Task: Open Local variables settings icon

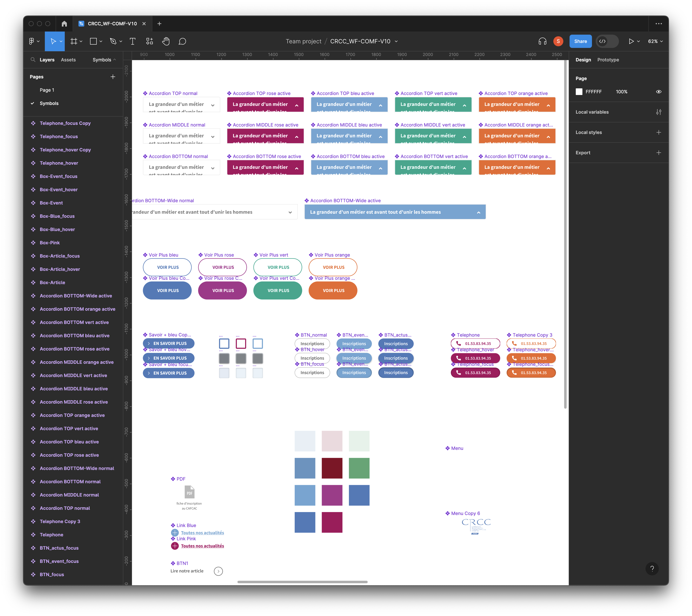Action: pos(658,112)
